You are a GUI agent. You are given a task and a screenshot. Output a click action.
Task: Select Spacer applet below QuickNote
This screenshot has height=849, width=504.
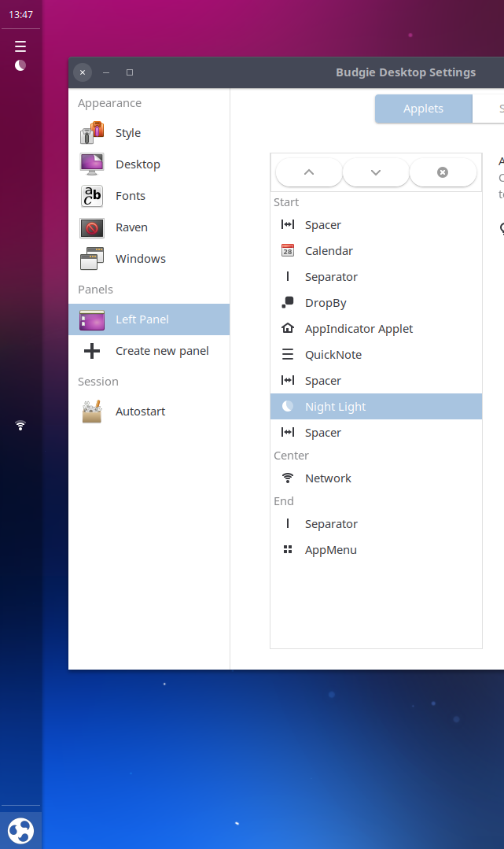tap(376, 381)
